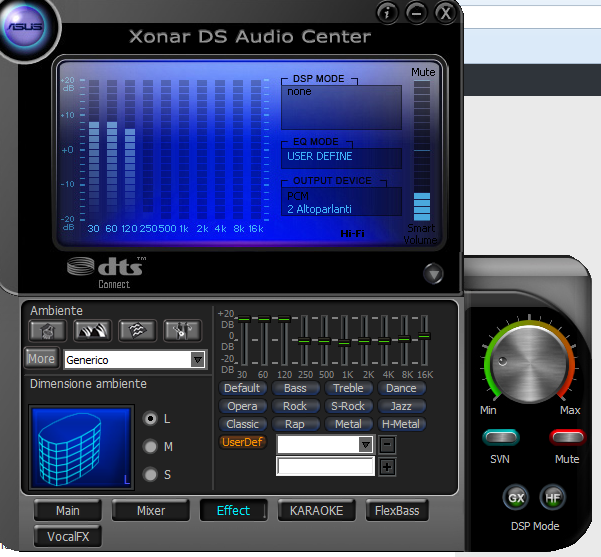
Task: Add preset with the plus button
Action: point(387,467)
